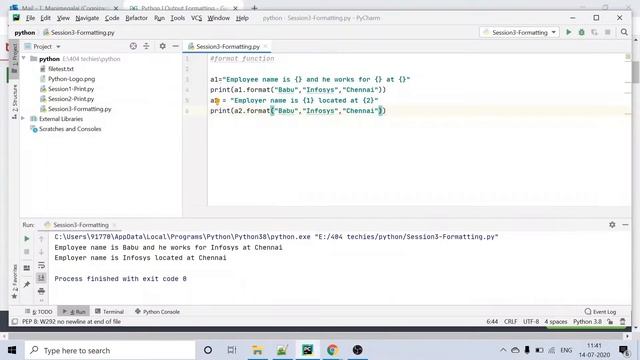Click the pin tab icon in Run panel
The image size is (640, 360).
pyautogui.click(x=27, y=284)
